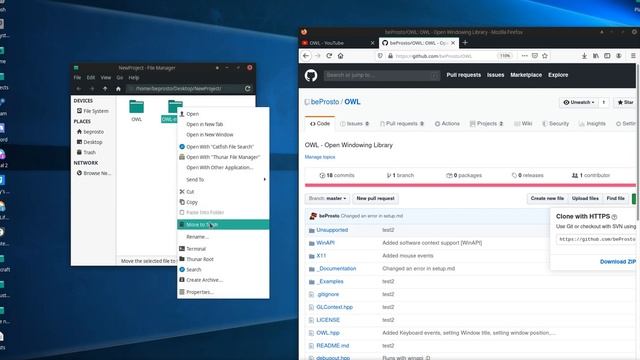Choose Open With Other Application

223,167
